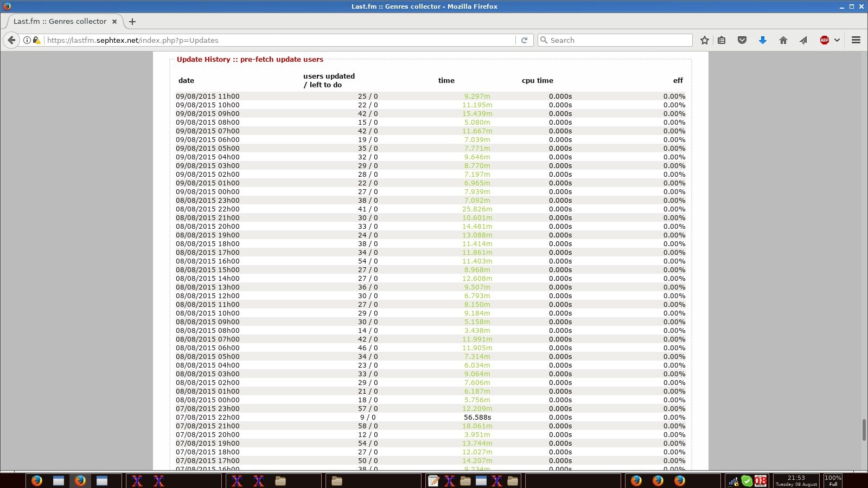Screen dimensions: 868x488
Task: Select the Last.fm :: Genres collector tab
Action: tap(60, 22)
